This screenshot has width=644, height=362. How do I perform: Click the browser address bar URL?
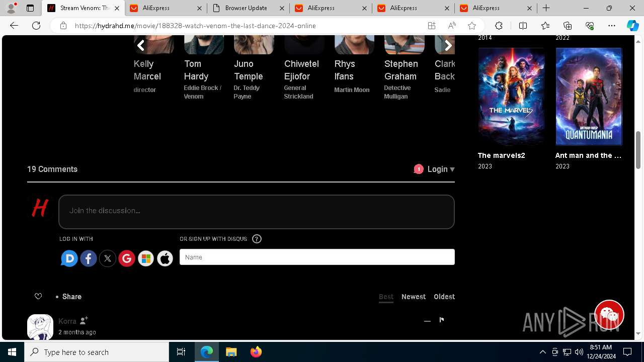[x=195, y=26]
